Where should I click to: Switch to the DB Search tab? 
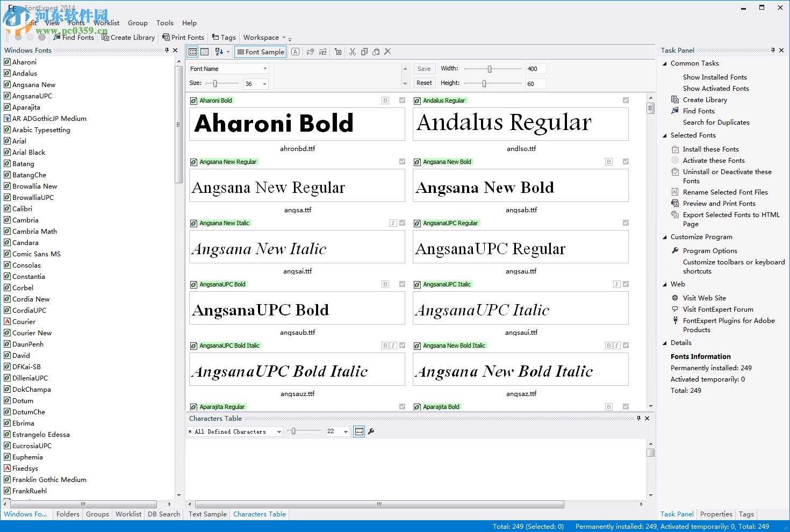[x=164, y=514]
